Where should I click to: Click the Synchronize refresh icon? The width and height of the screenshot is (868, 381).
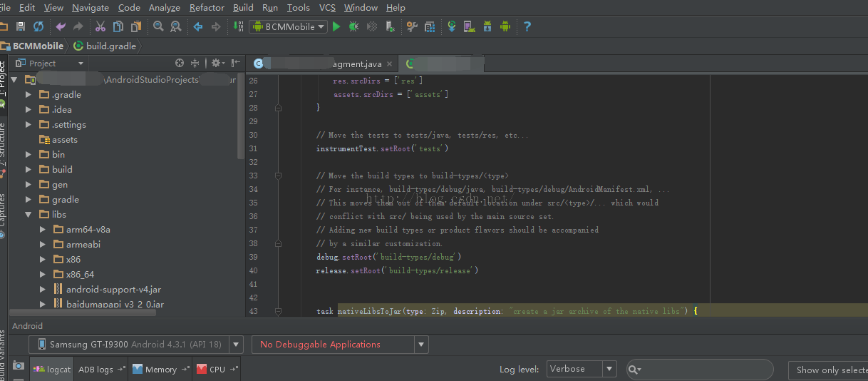click(38, 26)
